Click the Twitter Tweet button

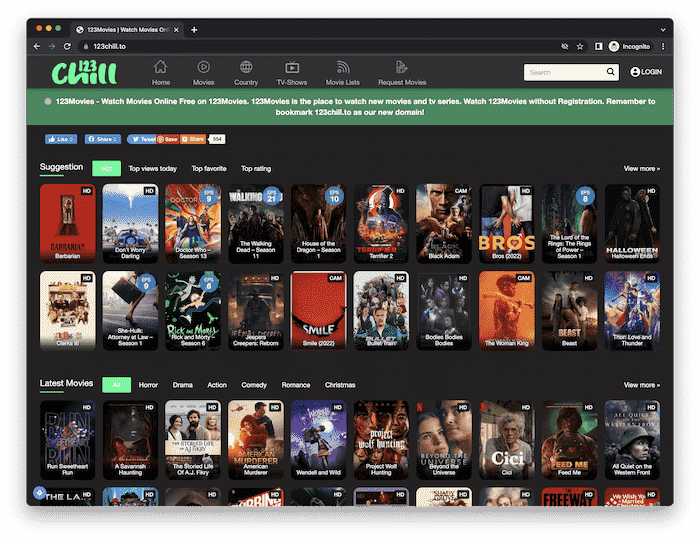[142, 139]
